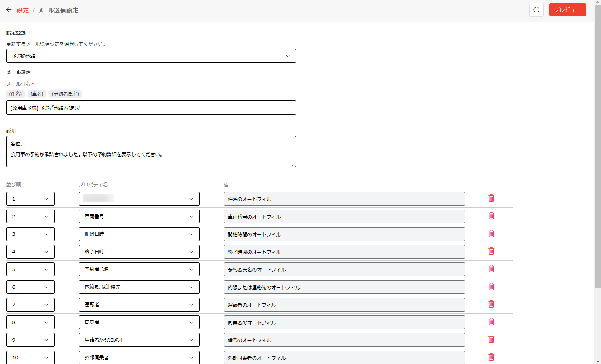The image size is (601, 364).
Task: Open the 運転者 property dropdown
Action: point(139,305)
